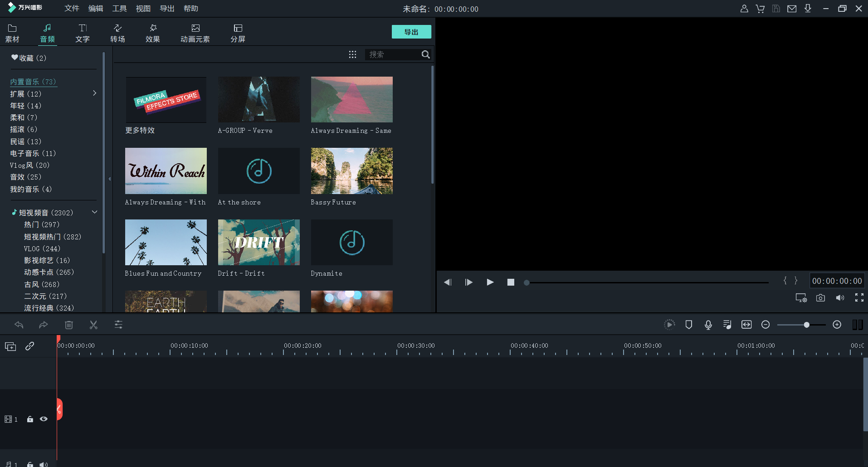Take a snapshot with the camera icon
Viewport: 868px width, 467px height.
(820, 298)
